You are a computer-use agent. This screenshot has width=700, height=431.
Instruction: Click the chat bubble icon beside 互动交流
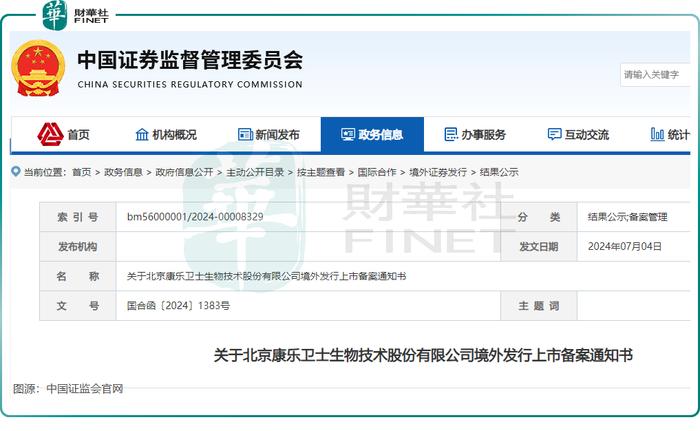(554, 134)
